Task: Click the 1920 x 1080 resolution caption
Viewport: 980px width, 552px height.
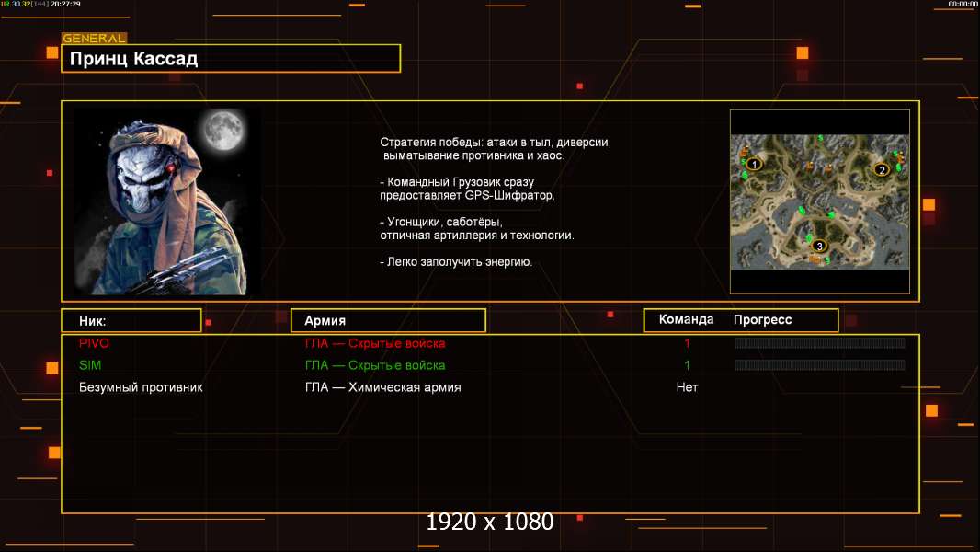Action: pos(490,522)
